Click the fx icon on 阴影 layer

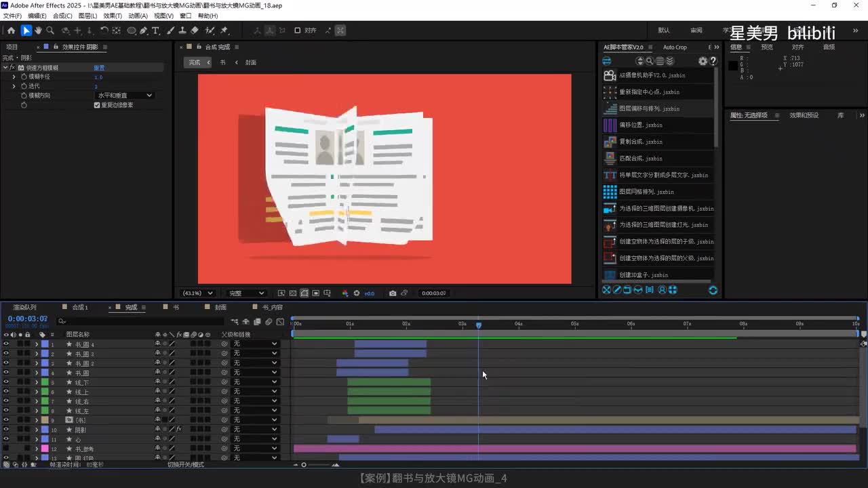point(179,430)
